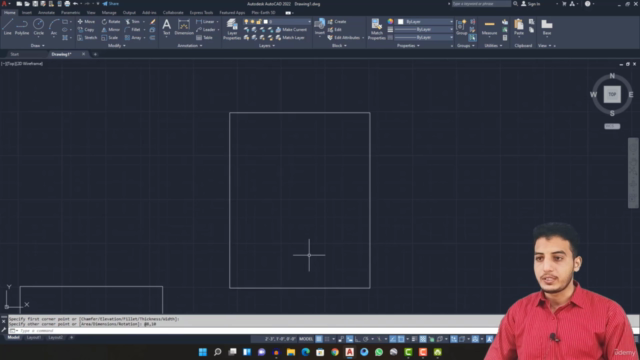The width and height of the screenshot is (640, 360).
Task: Click the Dimension tool
Action: pos(184,27)
